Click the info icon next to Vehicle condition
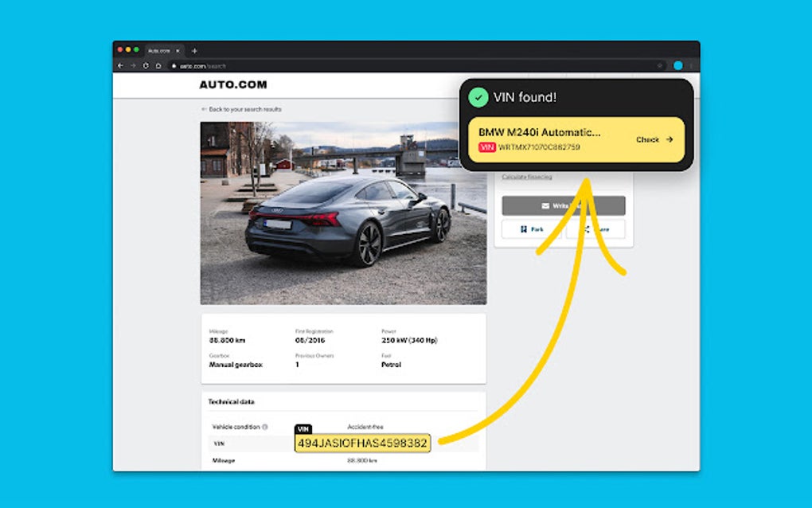Viewport: 812px width, 508px height. 265,427
